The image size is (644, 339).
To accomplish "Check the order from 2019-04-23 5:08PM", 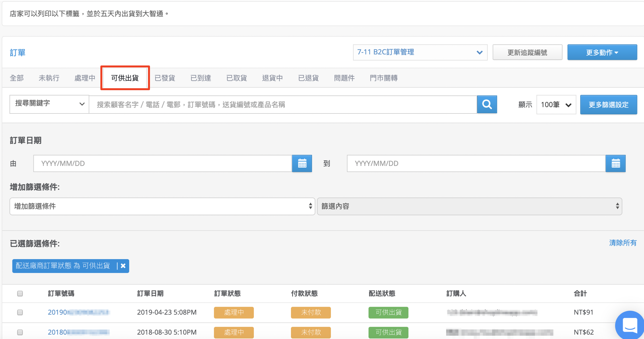I will [20, 312].
